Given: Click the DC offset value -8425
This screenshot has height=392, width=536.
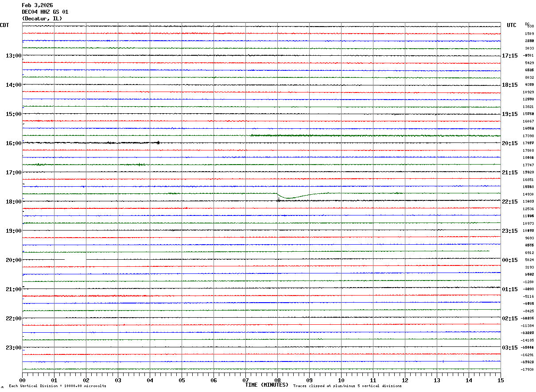Looking at the screenshot, I should pyautogui.click(x=528, y=311).
